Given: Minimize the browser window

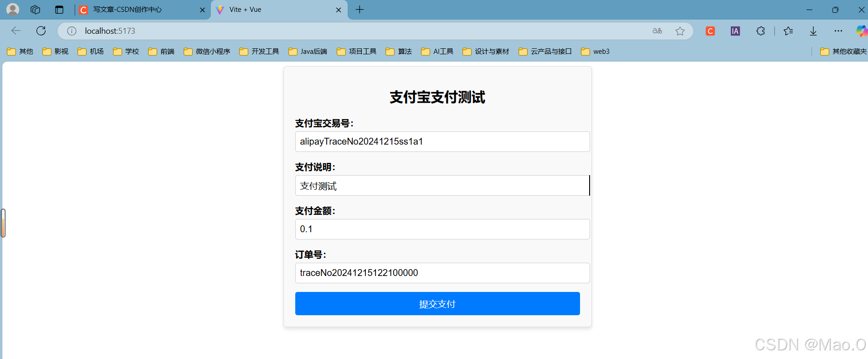Looking at the screenshot, I should point(810,10).
